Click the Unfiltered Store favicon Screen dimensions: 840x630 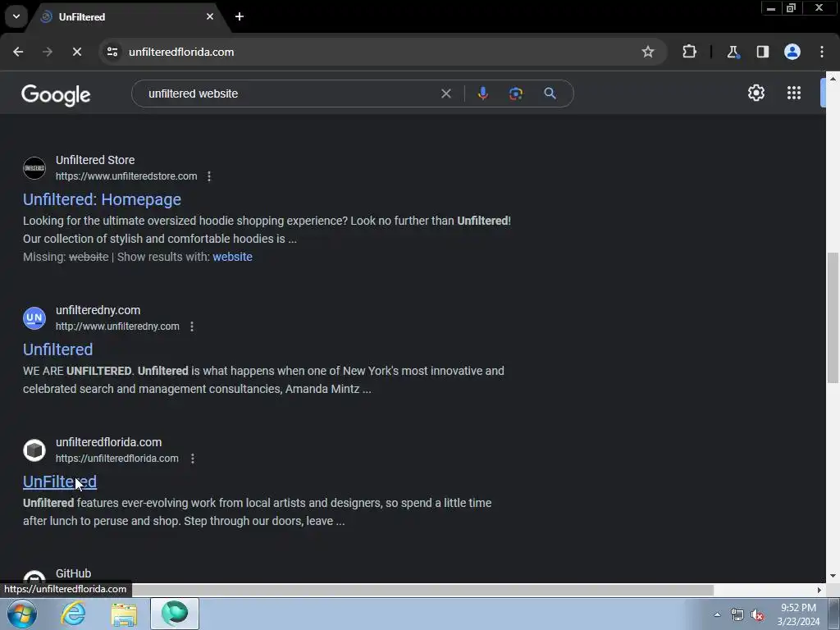pos(34,168)
